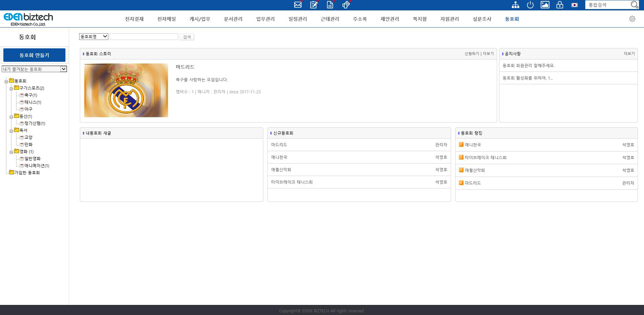Click rank 2 badge beside 타이브레이크 테니스회
Image resolution: width=644 pixels, height=315 pixels.
461,157
